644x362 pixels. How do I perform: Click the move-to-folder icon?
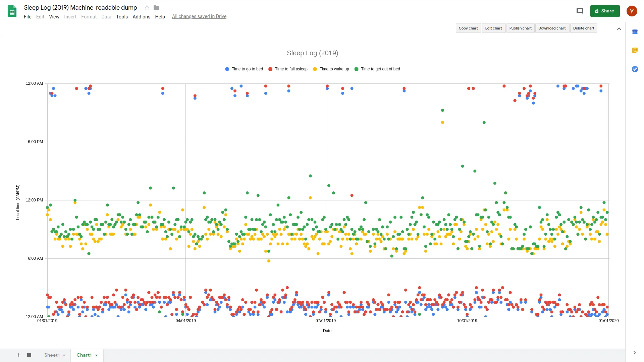pos(156,8)
